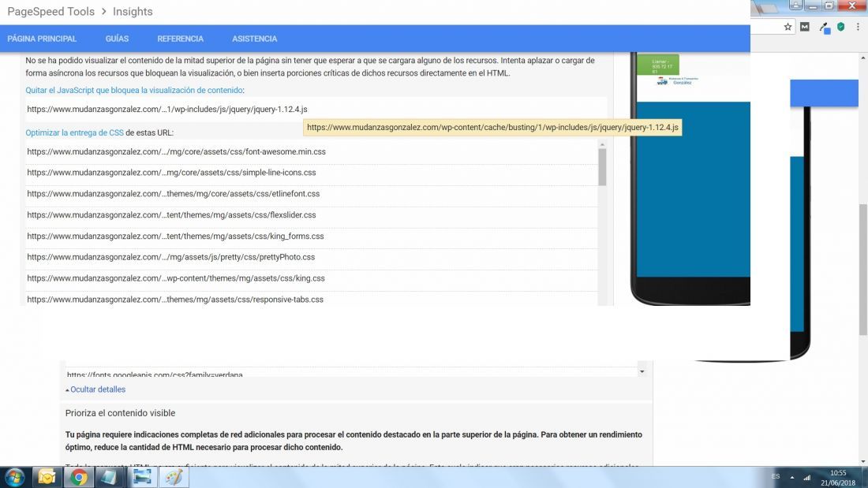The height and width of the screenshot is (488, 868).
Task: Select the jquery-1.12.4.js URL
Action: [x=167, y=110]
